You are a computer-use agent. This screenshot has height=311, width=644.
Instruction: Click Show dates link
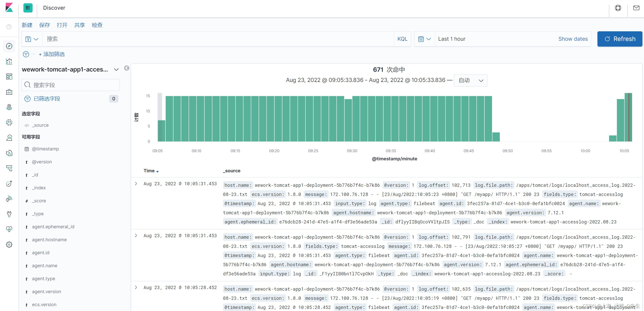(x=573, y=39)
